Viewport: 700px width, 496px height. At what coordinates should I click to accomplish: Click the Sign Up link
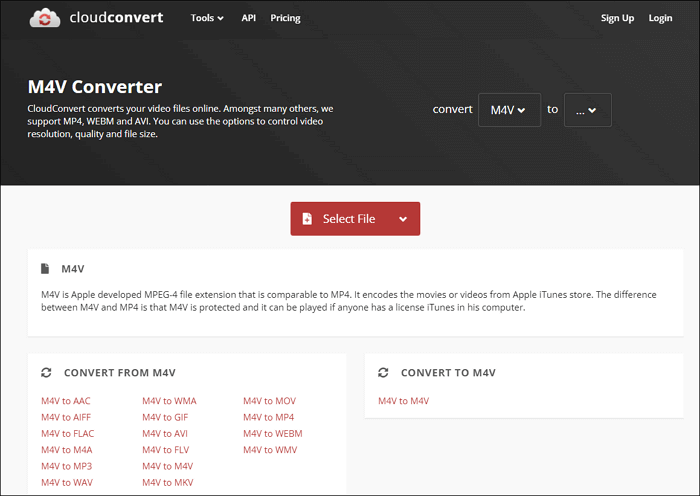[x=617, y=18]
